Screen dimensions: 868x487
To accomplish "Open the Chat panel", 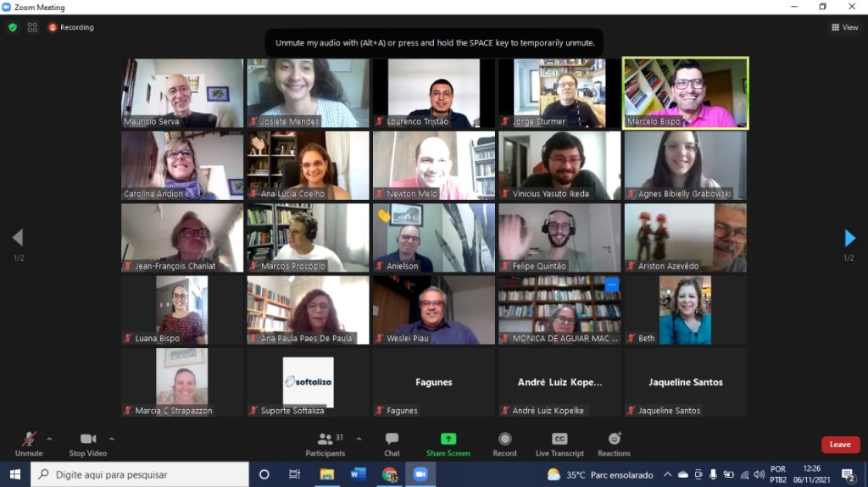I will (x=392, y=443).
